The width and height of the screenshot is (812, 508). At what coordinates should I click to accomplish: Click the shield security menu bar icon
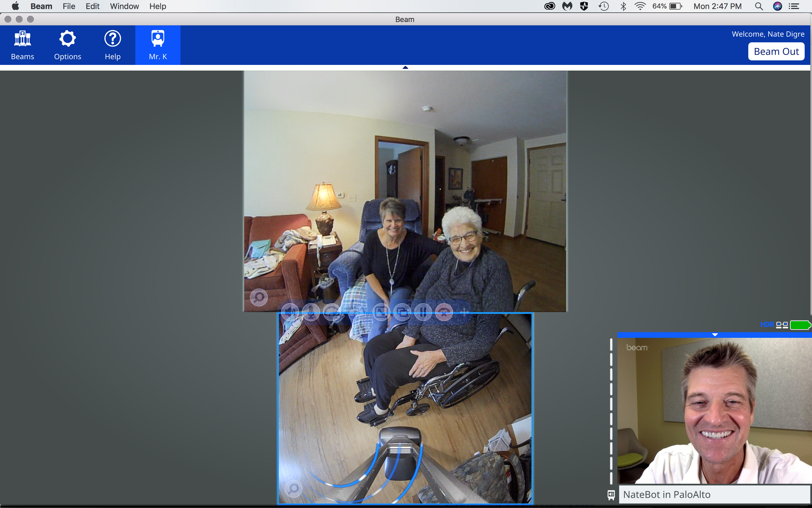click(584, 6)
